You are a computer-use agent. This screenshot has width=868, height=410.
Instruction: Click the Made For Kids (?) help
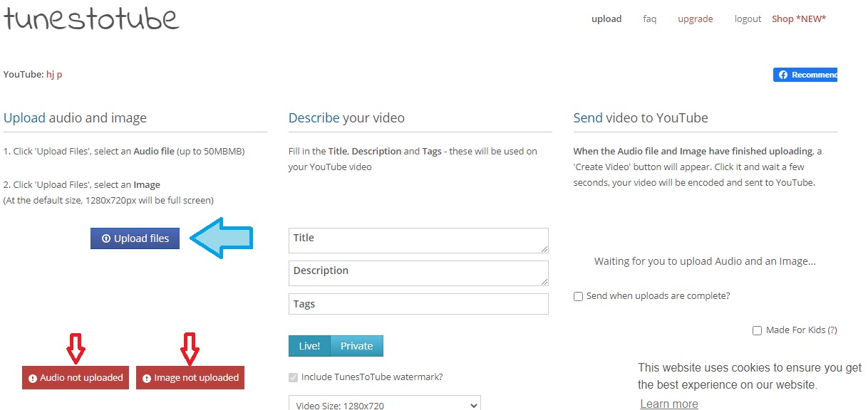click(x=832, y=330)
